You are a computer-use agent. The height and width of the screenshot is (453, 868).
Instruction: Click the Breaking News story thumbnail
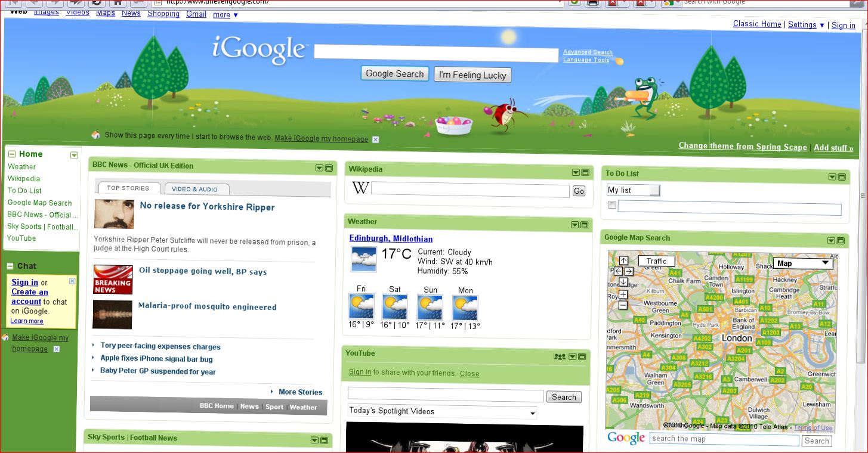(x=113, y=280)
